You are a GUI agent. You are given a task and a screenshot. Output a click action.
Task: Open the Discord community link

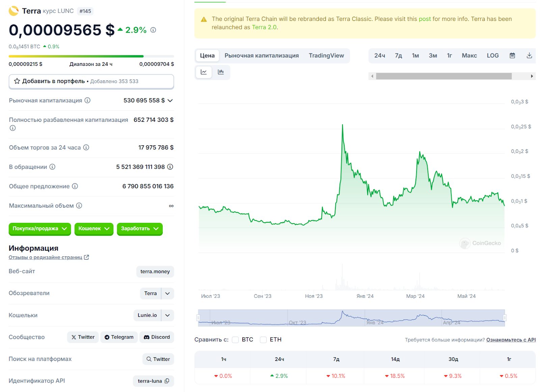coord(157,337)
